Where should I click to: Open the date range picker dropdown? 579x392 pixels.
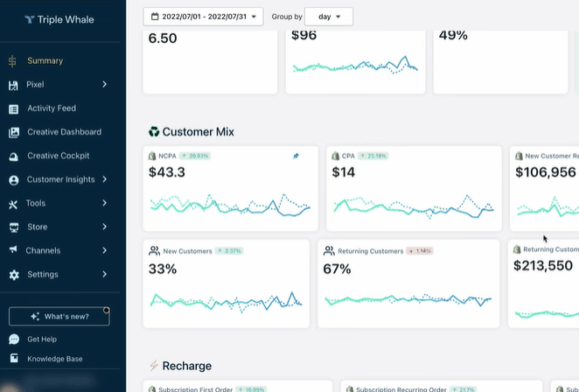click(202, 17)
